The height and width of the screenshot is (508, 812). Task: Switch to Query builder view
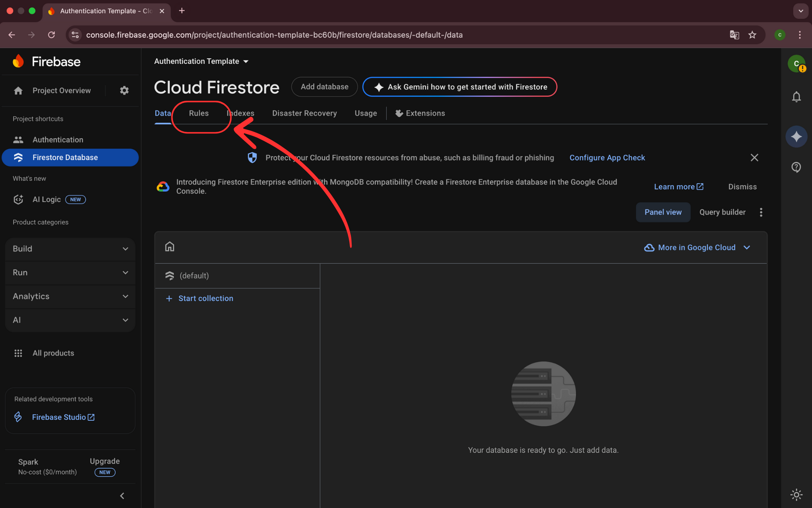[722, 212]
